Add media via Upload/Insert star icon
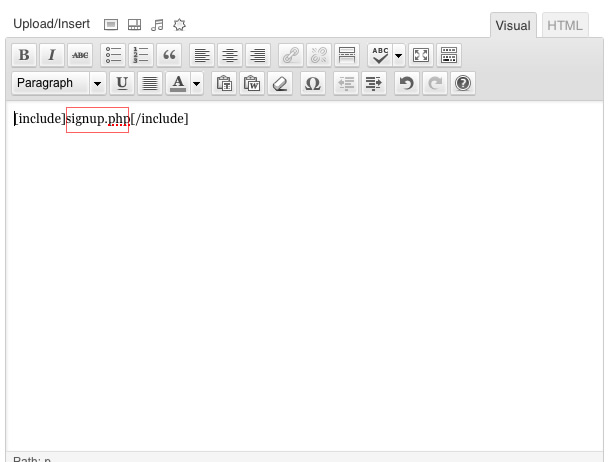 [x=179, y=25]
